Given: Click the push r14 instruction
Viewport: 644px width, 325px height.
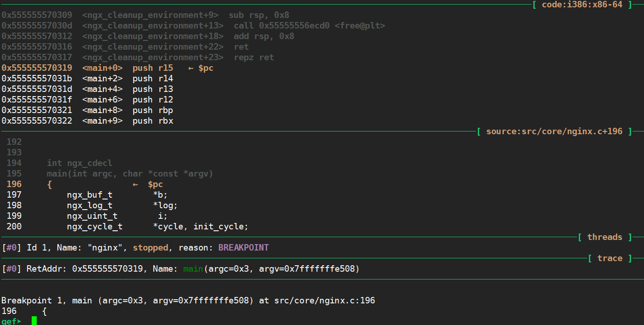Looking at the screenshot, I should tap(153, 79).
